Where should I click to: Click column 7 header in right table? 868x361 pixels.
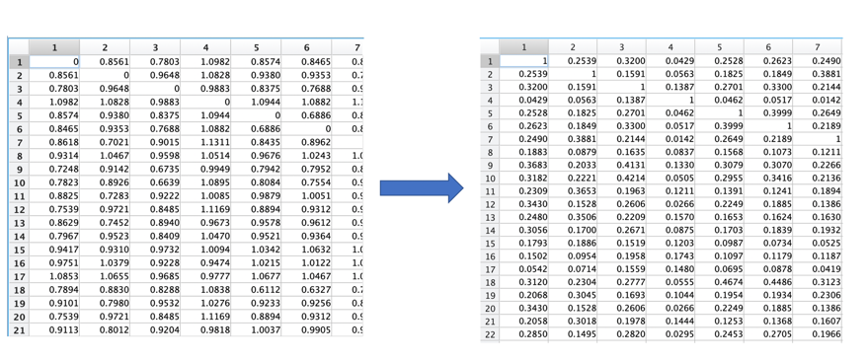pyautogui.click(x=817, y=47)
